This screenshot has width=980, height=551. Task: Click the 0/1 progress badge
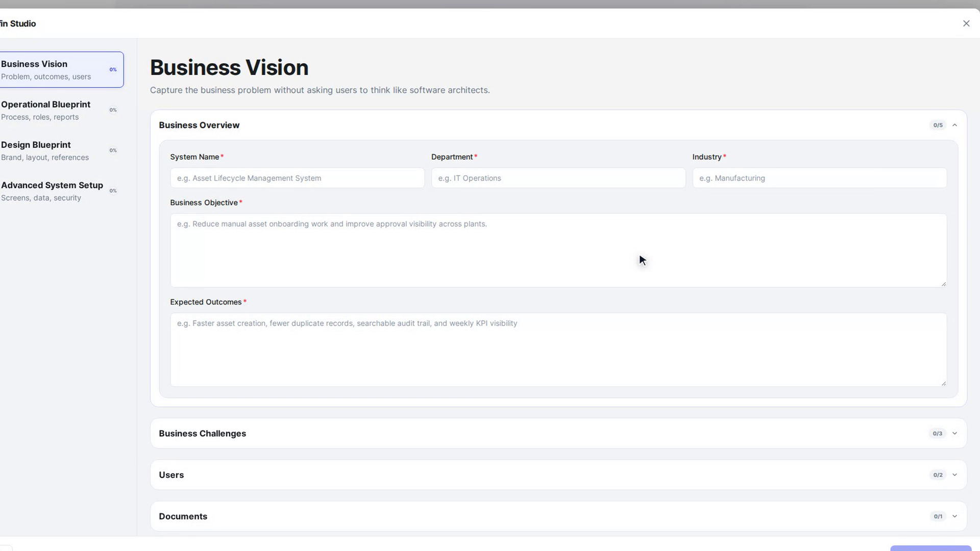(938, 516)
